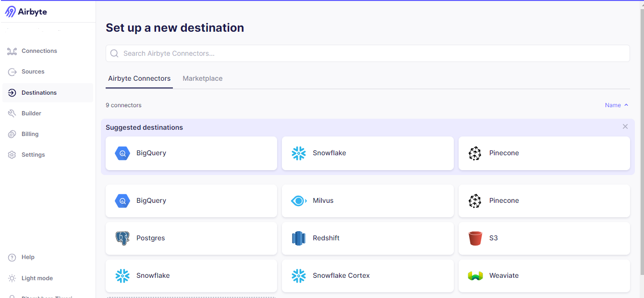Image resolution: width=644 pixels, height=298 pixels.
Task: Select the suggested BigQuery destination card
Action: pos(191,153)
